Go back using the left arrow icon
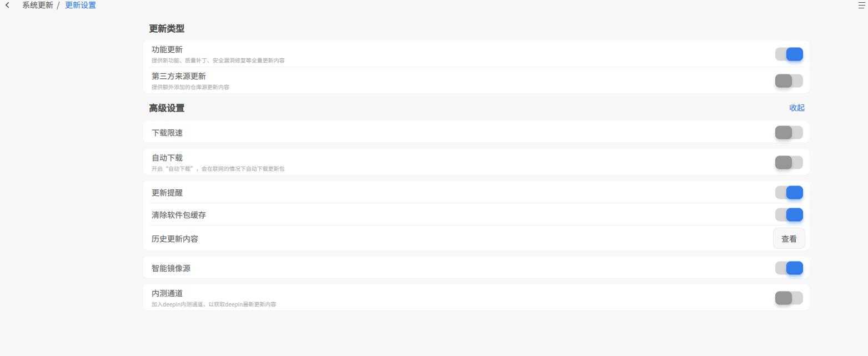The height and width of the screenshot is (356, 868). pyautogui.click(x=7, y=6)
